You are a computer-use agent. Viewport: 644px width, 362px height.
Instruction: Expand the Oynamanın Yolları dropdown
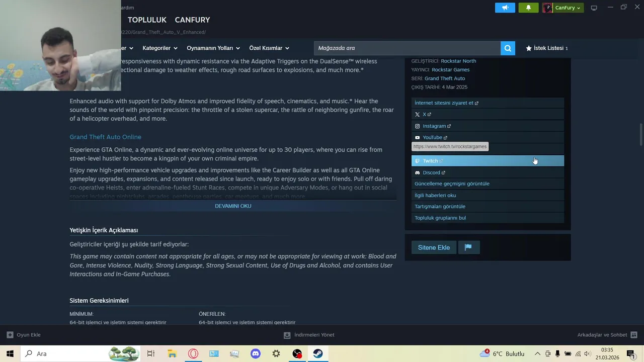(x=213, y=48)
